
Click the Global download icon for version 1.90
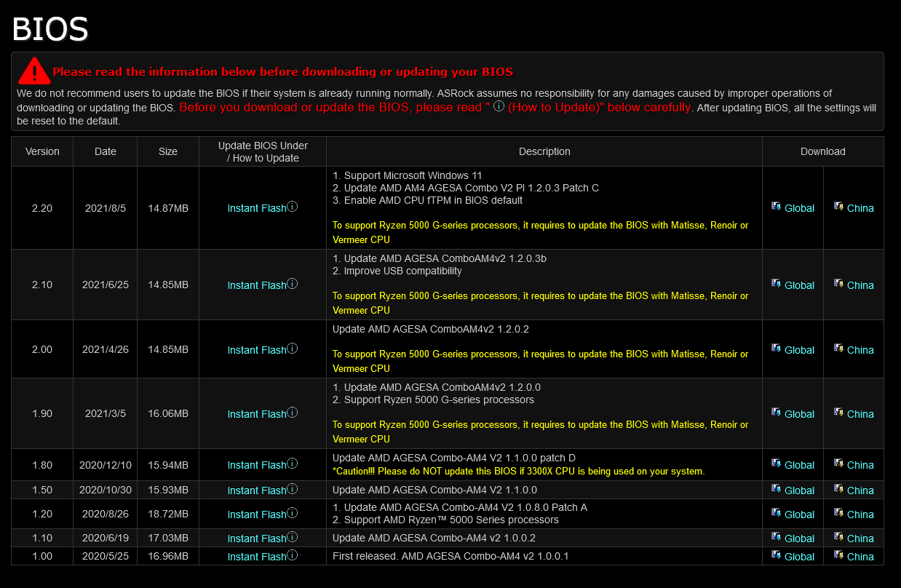tap(777, 413)
